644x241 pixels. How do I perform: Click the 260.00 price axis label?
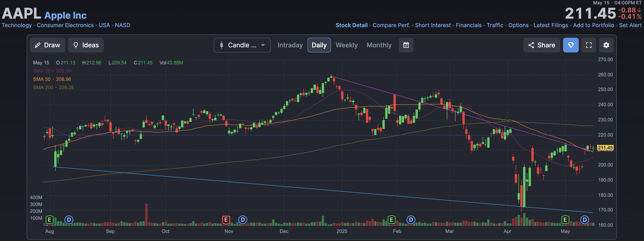click(605, 75)
